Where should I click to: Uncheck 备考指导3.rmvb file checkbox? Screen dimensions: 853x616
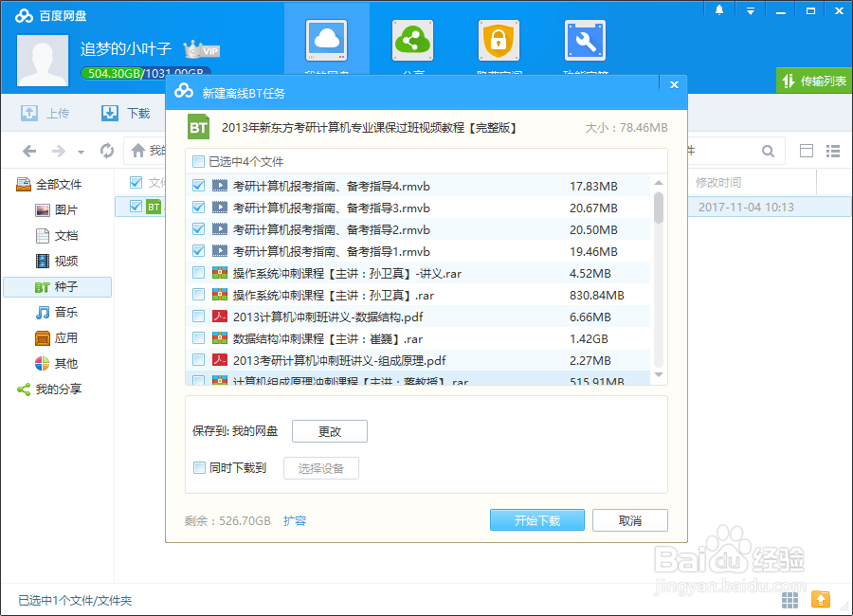click(199, 208)
